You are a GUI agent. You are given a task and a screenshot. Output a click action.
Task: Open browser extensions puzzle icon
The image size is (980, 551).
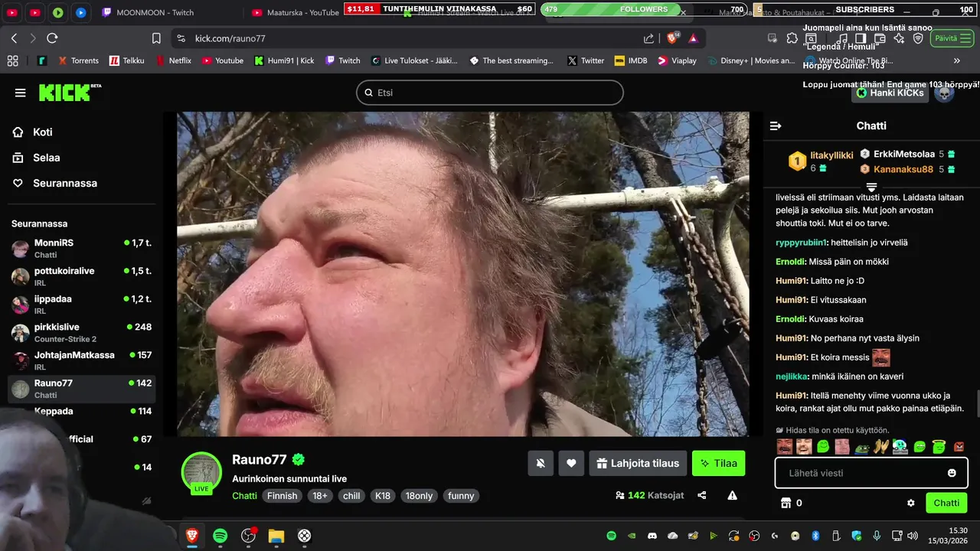[792, 38]
